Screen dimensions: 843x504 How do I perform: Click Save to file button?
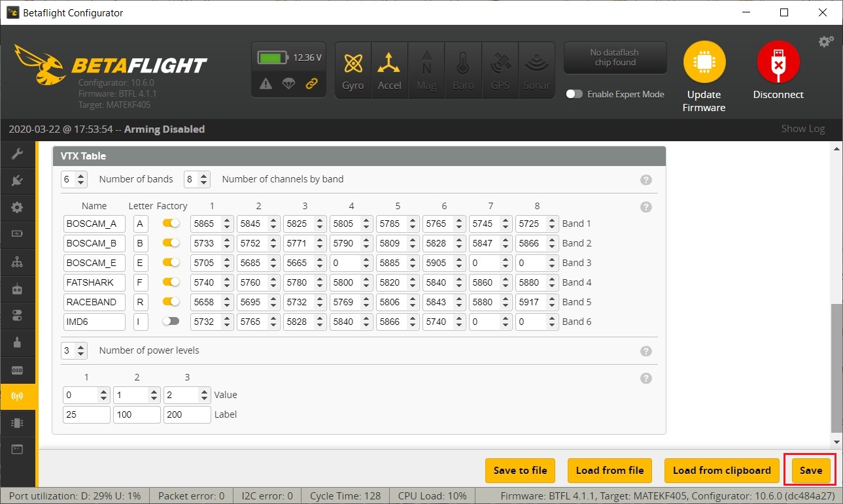tap(520, 470)
